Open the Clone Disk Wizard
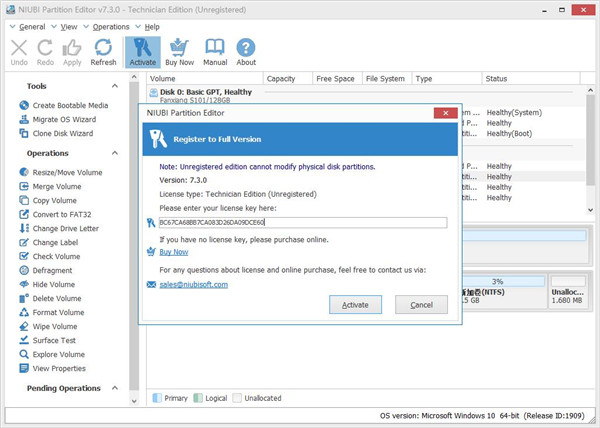Image resolution: width=600 pixels, height=428 pixels. pos(62,133)
